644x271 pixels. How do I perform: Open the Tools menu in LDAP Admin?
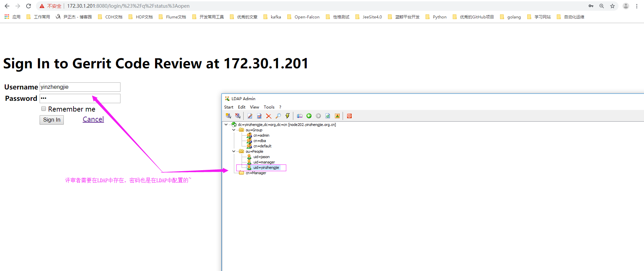tap(269, 107)
